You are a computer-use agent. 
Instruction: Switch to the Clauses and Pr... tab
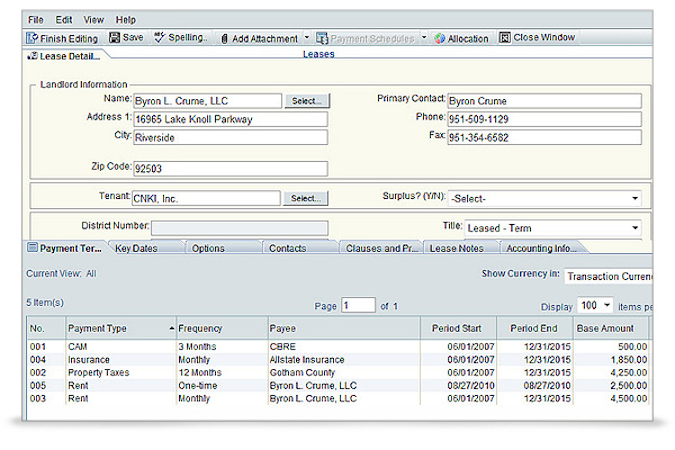[x=381, y=248]
